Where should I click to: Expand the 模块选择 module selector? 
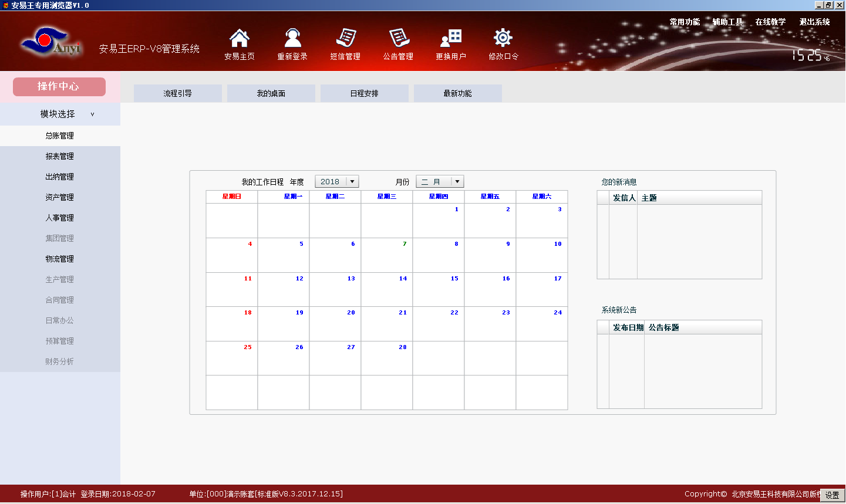tap(60, 114)
